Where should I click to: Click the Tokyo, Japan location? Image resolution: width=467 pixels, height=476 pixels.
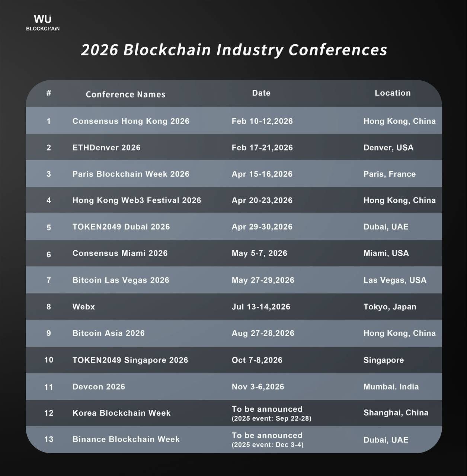click(390, 307)
